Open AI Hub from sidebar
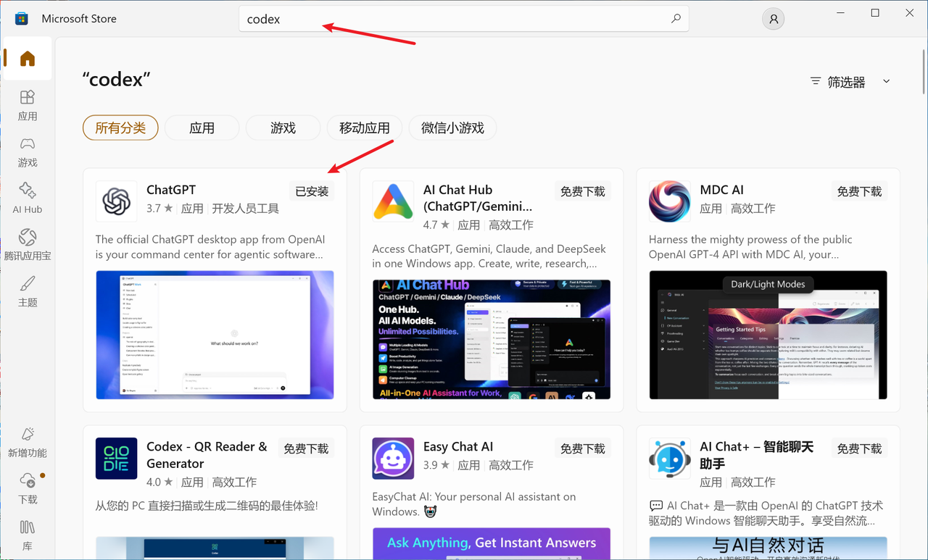Viewport: 928px width, 560px height. click(x=28, y=198)
